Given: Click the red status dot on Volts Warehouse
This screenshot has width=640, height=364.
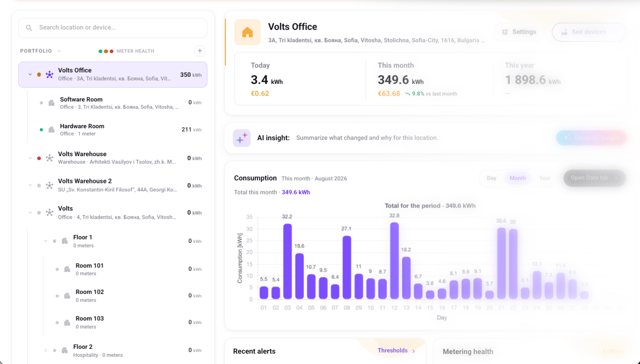Looking at the screenshot, I should coord(39,158).
